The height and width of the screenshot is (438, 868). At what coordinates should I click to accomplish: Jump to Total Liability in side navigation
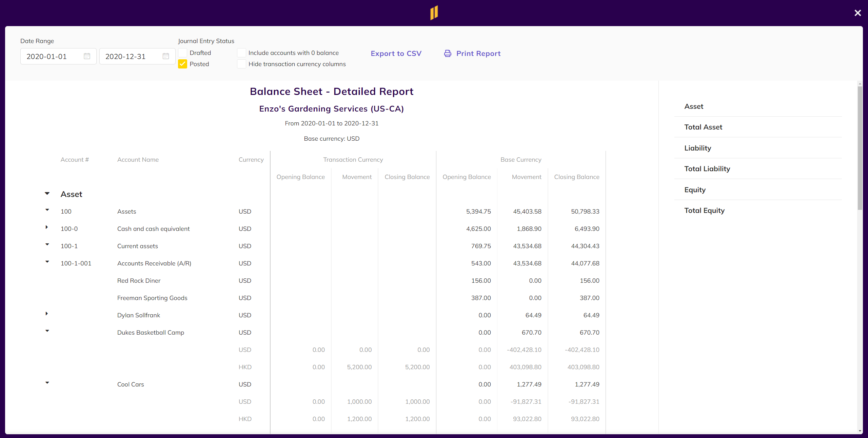[707, 169]
